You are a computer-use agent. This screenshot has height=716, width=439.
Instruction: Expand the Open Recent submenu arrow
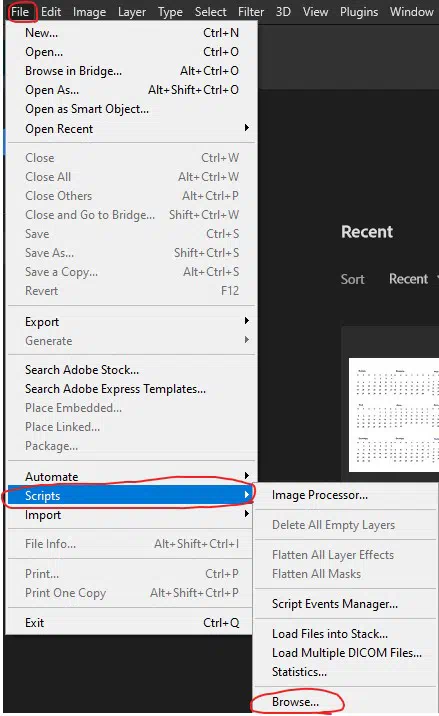[247, 128]
